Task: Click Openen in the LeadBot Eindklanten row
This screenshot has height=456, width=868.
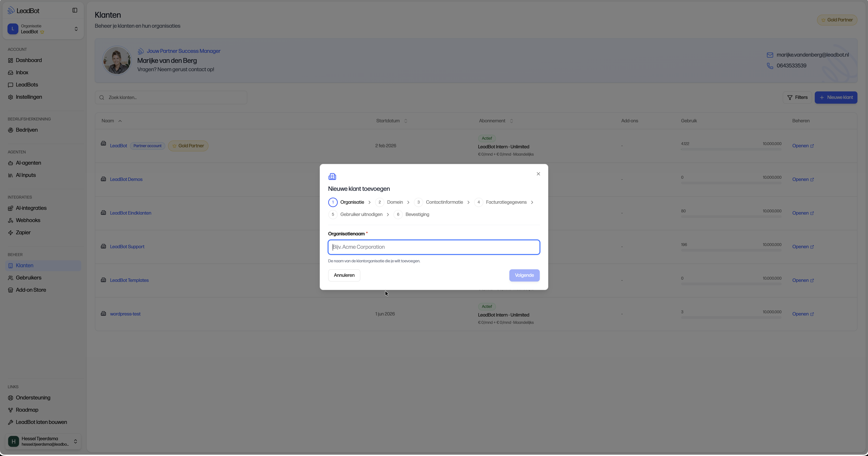Action: point(803,213)
